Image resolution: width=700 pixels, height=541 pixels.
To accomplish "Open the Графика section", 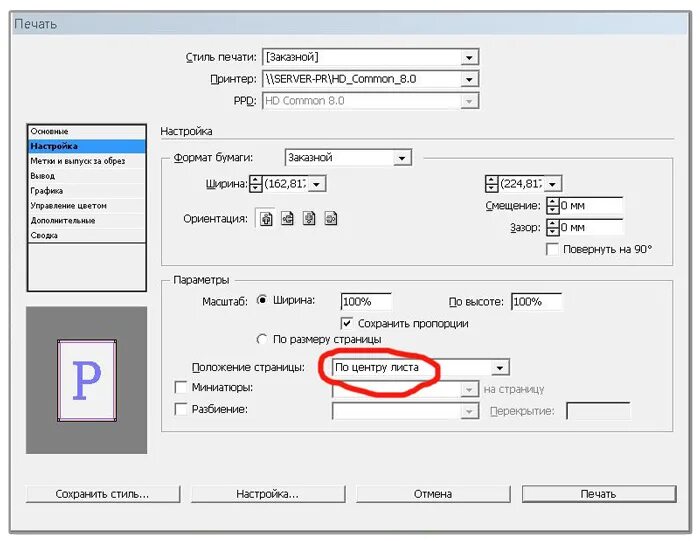I will coord(87,191).
